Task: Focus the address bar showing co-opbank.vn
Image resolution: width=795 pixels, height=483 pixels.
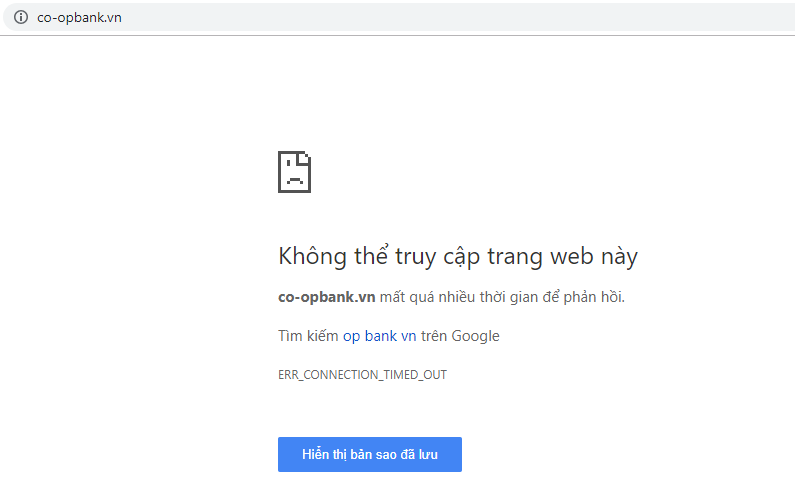Action: pos(401,17)
